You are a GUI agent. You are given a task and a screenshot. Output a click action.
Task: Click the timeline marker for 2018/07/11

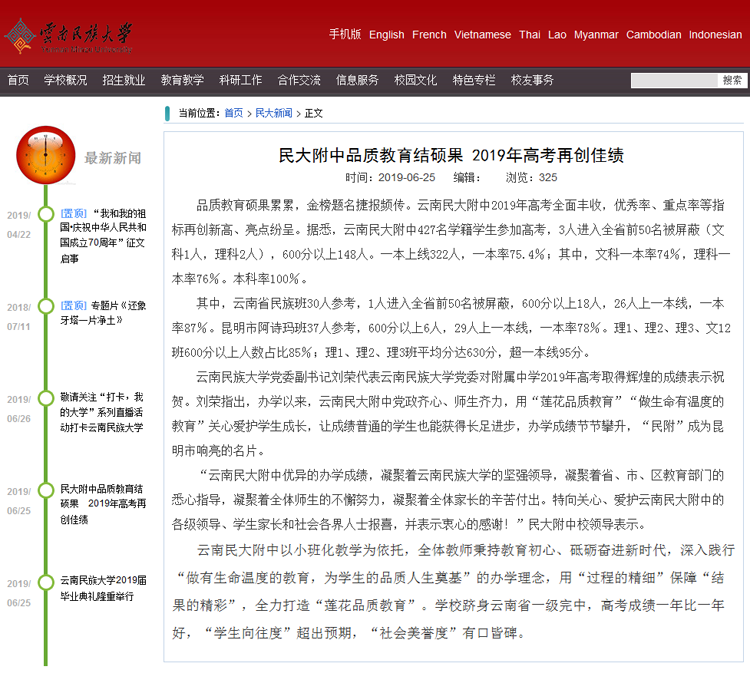[46, 306]
